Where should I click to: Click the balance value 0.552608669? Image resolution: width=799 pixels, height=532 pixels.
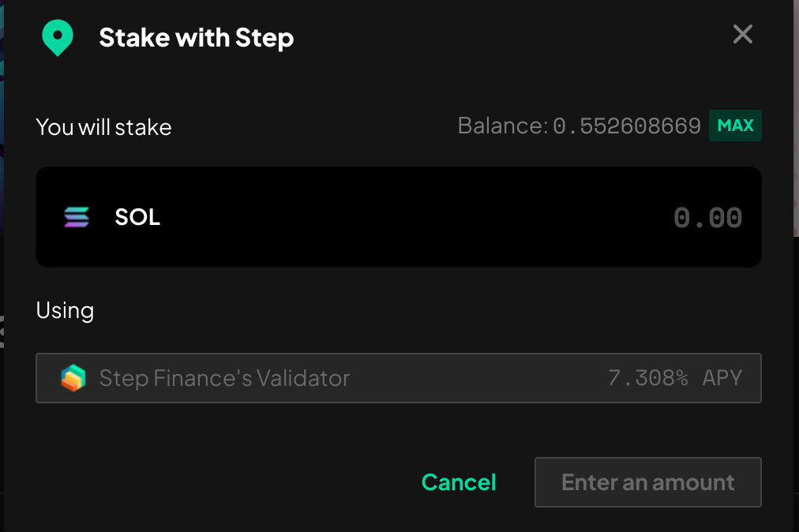[x=627, y=126]
